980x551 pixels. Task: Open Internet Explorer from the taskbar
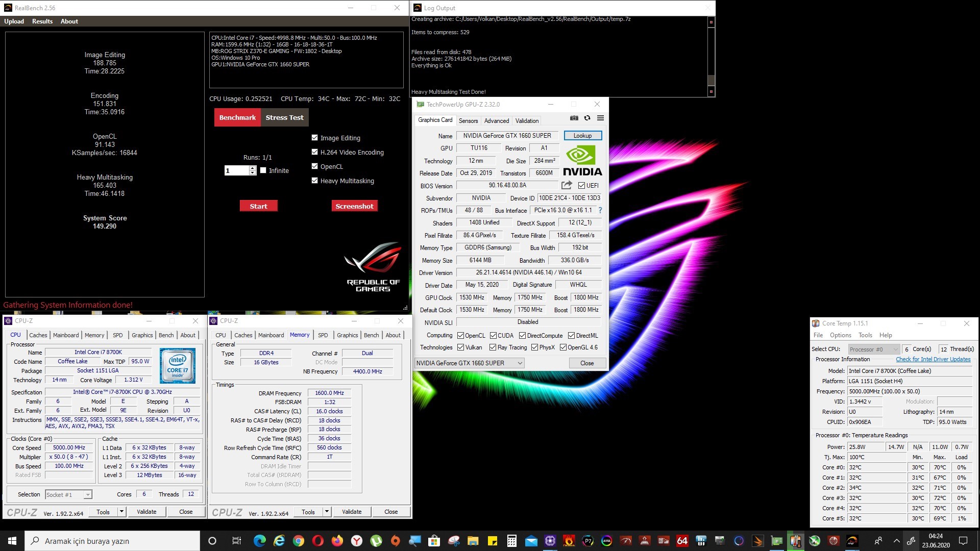pos(279,541)
